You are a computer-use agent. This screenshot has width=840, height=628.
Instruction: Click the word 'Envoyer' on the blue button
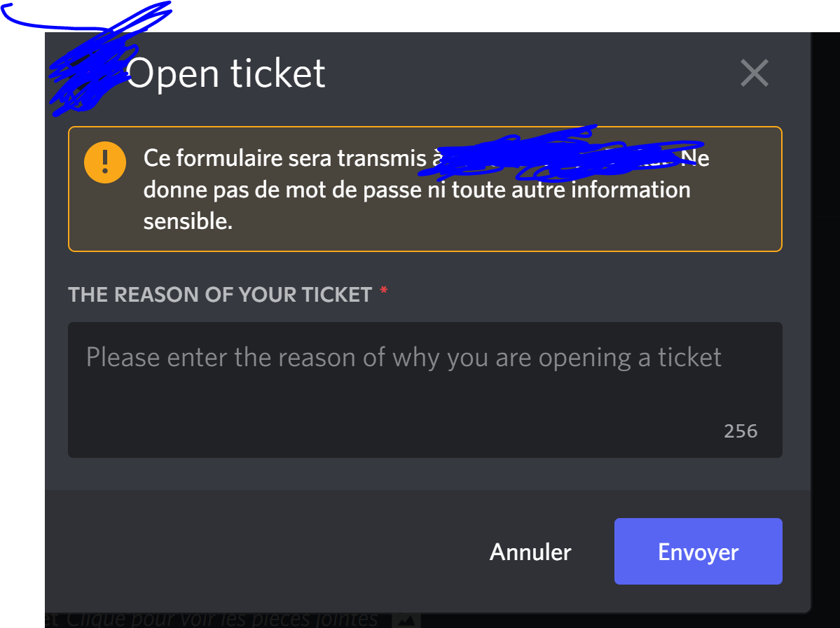pos(697,552)
